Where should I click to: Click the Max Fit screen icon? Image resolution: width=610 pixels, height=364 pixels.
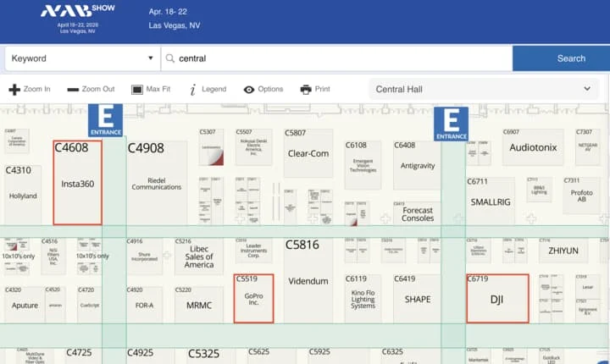click(137, 90)
